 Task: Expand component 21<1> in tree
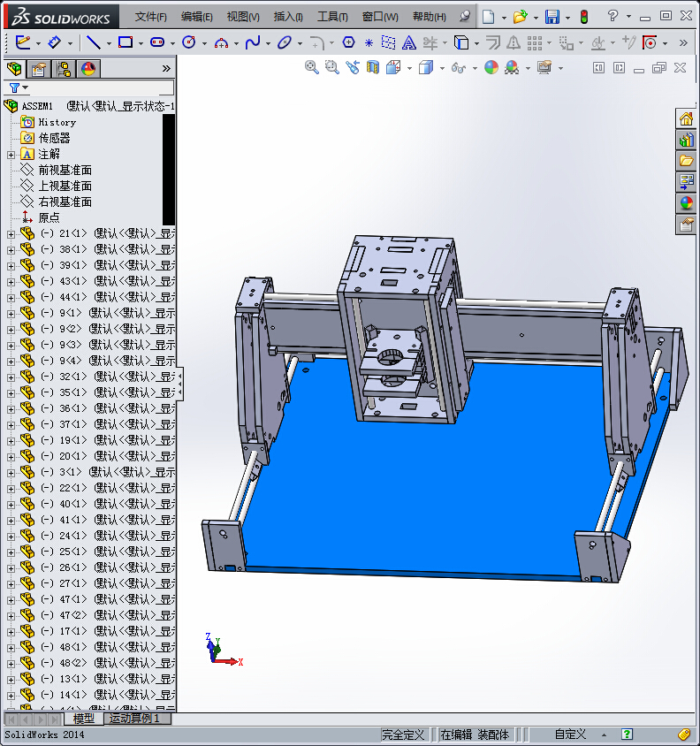click(x=11, y=234)
